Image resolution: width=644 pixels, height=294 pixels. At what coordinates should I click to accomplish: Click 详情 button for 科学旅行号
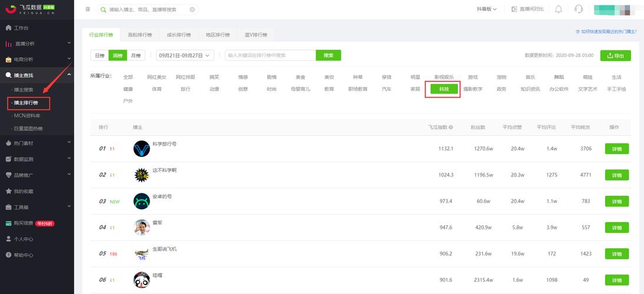(616, 149)
